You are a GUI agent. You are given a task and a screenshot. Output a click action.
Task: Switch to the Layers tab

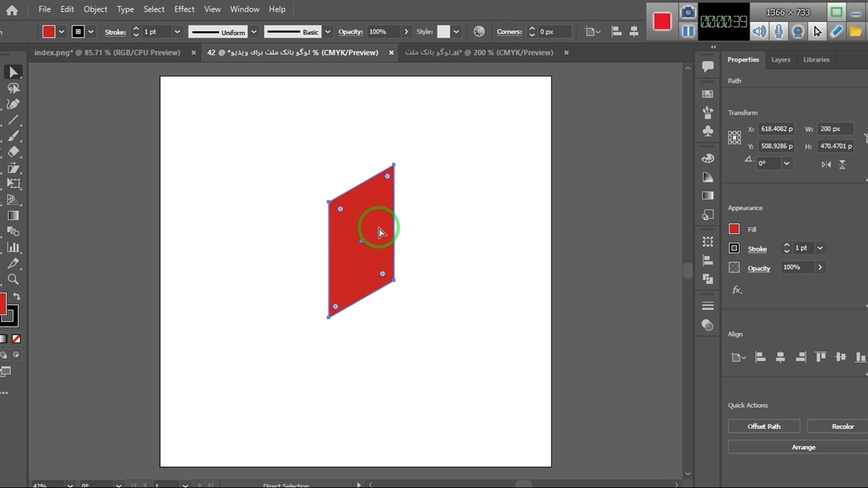pyautogui.click(x=781, y=60)
